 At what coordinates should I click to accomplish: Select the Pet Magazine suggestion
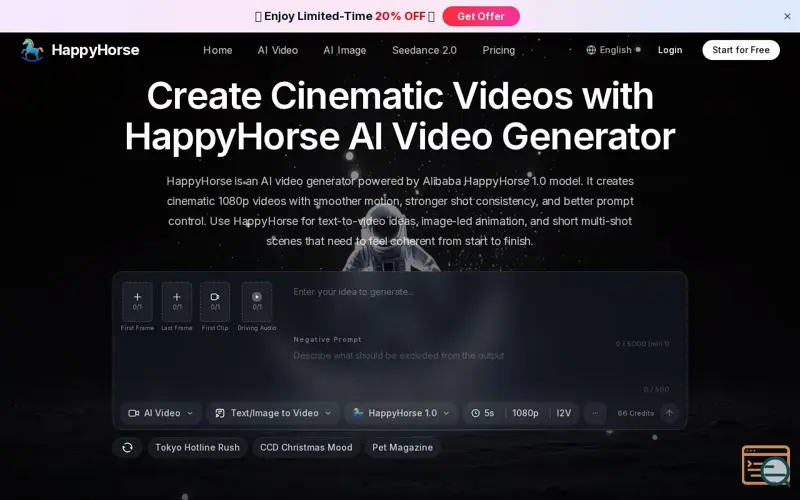(x=402, y=447)
